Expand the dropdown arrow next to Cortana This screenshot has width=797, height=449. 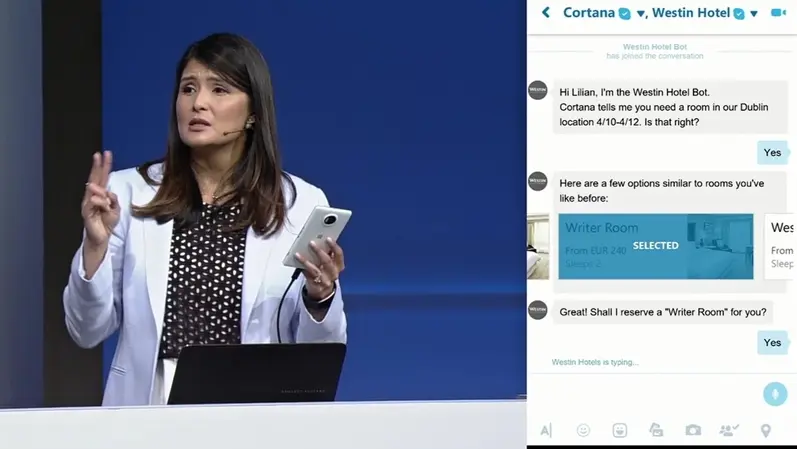[x=641, y=14]
